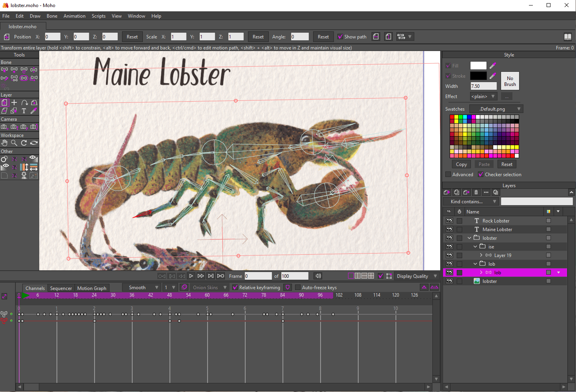Open the Effect plain dropdown
The width and height of the screenshot is (576, 392).
[x=484, y=97]
